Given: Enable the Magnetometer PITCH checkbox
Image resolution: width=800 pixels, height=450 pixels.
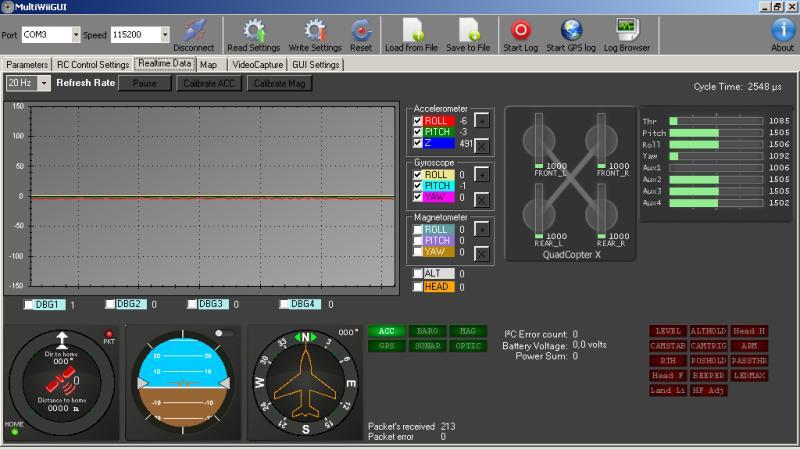Looking at the screenshot, I should coord(418,241).
